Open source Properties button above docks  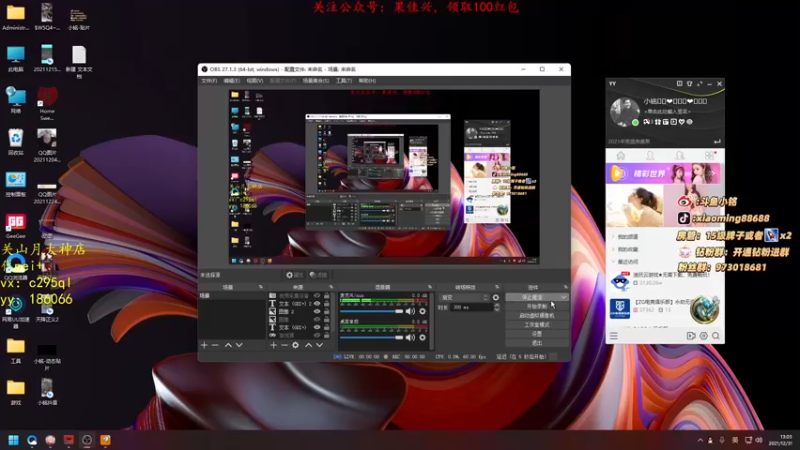[294, 275]
